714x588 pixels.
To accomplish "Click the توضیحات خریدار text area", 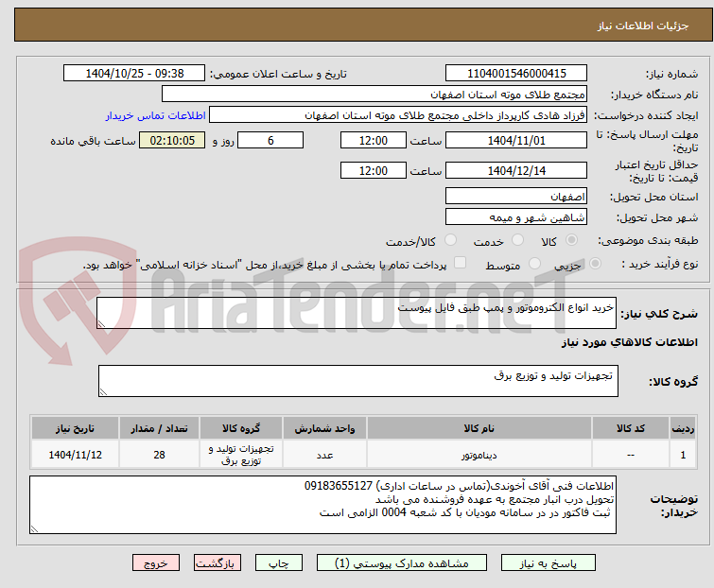I will pyautogui.click(x=322, y=505).
